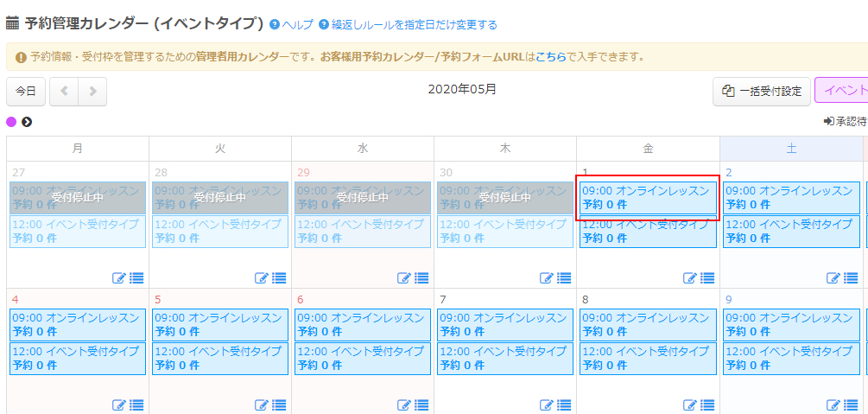This screenshot has width=868, height=414.
Task: Open the 承認待 link
Action: tap(846, 122)
